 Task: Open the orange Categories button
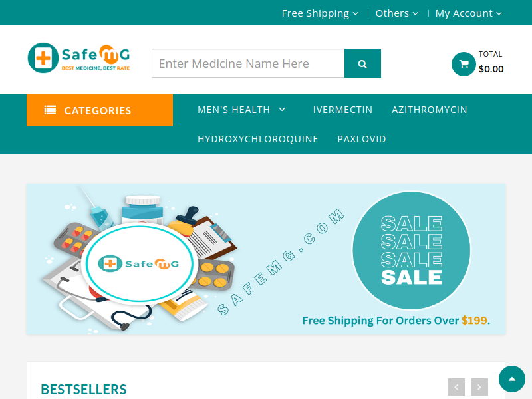pyautogui.click(x=100, y=110)
